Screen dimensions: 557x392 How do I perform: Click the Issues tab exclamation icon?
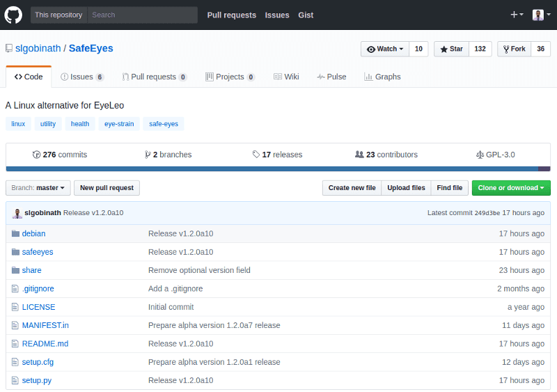click(64, 77)
